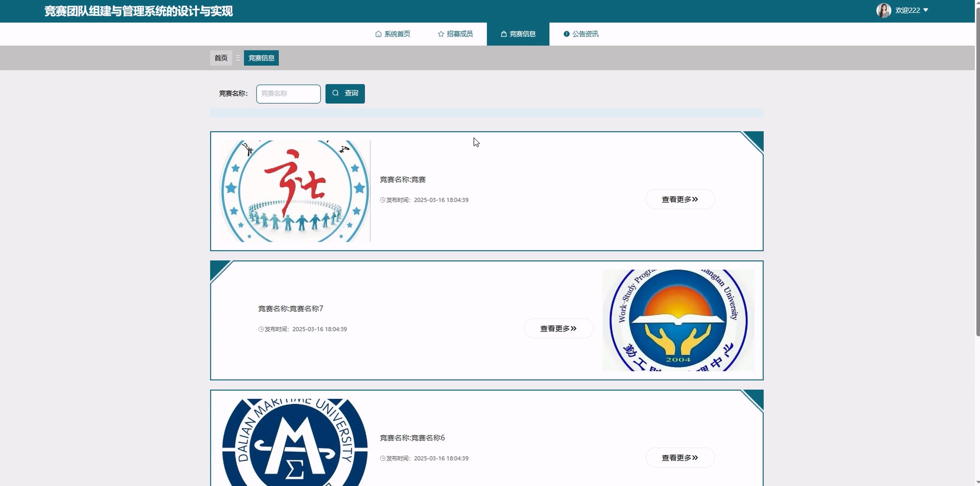Screen dimensions: 980x486
Task: Click 查看更多 for 竞赛名称7
Action: click(558, 328)
